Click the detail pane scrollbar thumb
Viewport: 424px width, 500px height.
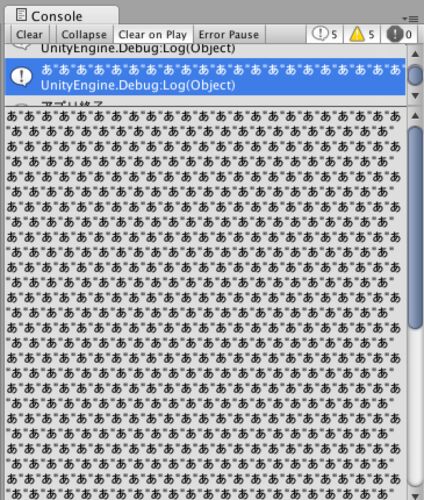click(415, 227)
